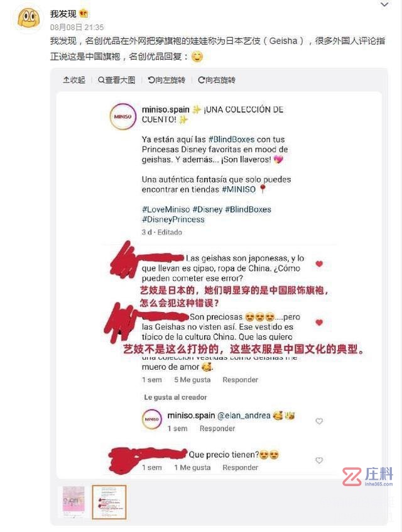This screenshot has width=402, height=532.
Task: Rotate the image right with 向右旋转
Action: (x=217, y=80)
